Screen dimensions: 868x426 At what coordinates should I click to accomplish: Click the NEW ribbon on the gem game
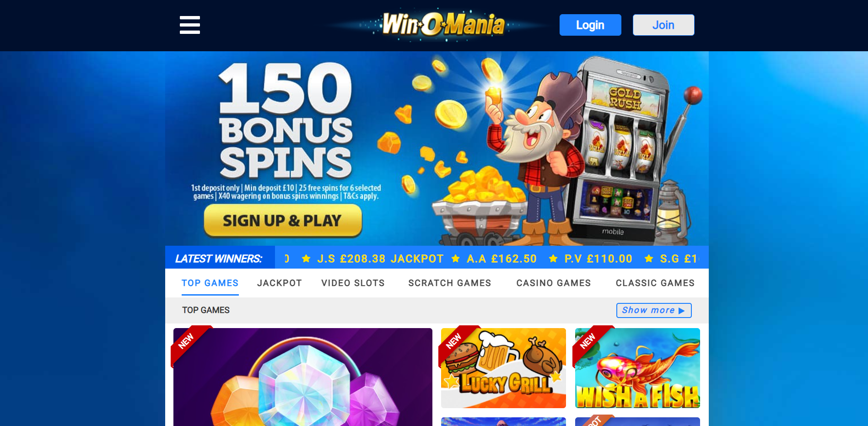tap(189, 345)
